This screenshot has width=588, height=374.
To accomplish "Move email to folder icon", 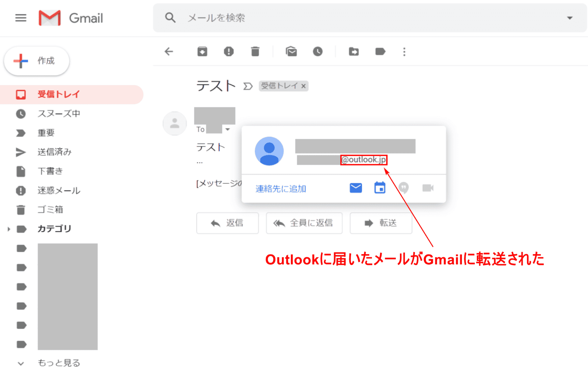I will point(354,52).
